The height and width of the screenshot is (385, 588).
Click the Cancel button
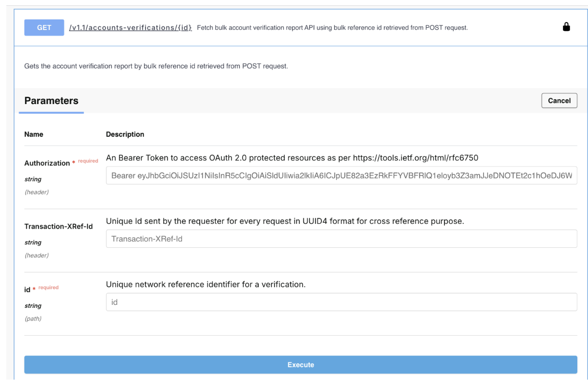559,101
